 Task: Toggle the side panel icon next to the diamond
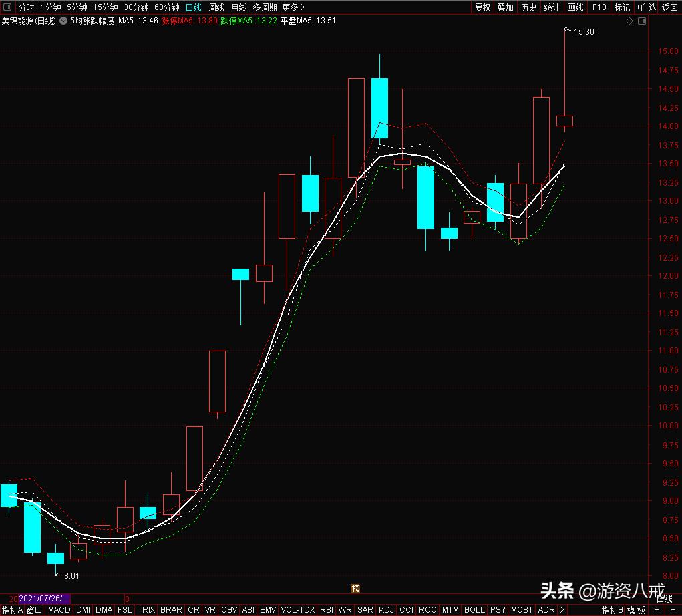pos(641,21)
